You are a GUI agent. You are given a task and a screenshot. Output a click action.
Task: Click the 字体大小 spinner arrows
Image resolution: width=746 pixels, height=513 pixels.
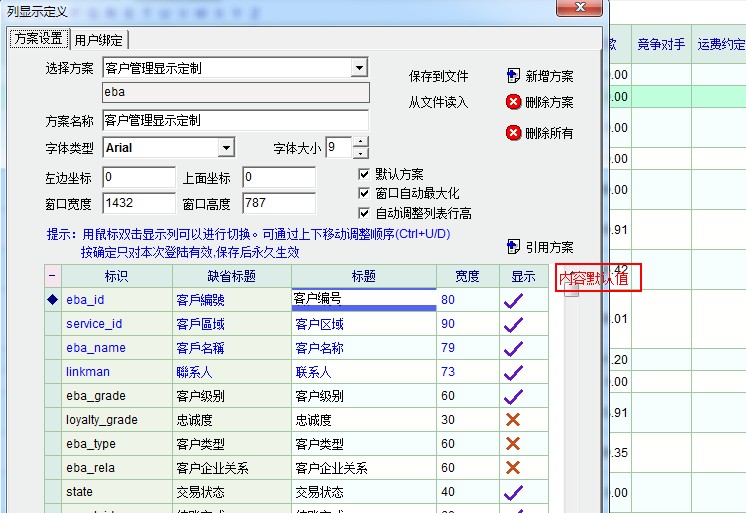tap(360, 148)
